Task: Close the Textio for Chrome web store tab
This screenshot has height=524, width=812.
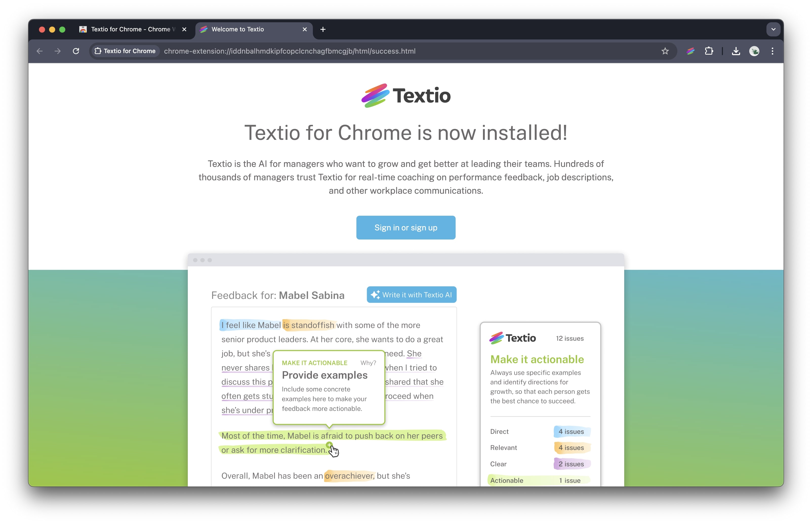Action: coord(184,29)
